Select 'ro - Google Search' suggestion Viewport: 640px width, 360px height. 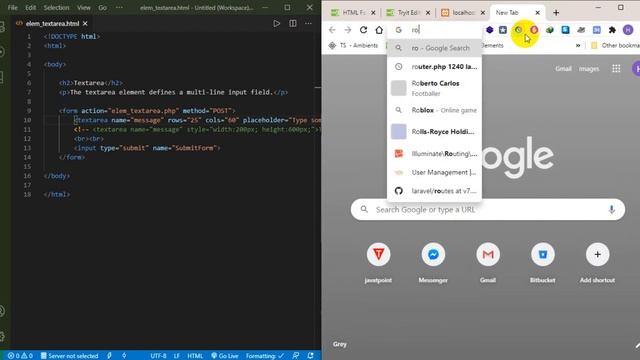(x=434, y=48)
